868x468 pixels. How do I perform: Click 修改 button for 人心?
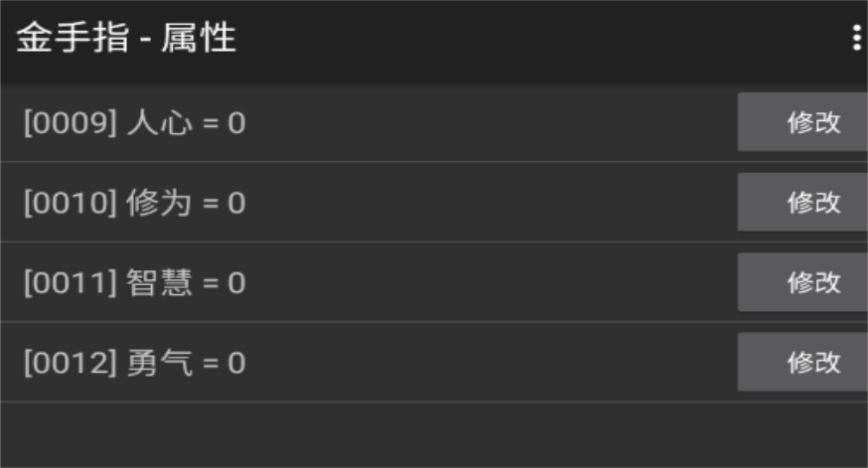tap(802, 123)
